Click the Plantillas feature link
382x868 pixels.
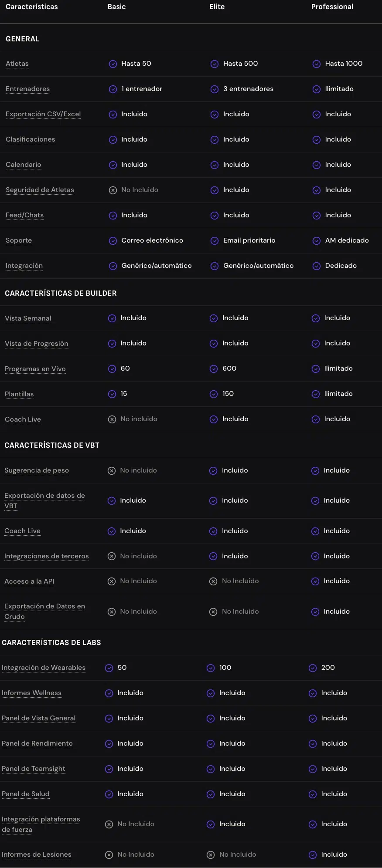tap(19, 394)
